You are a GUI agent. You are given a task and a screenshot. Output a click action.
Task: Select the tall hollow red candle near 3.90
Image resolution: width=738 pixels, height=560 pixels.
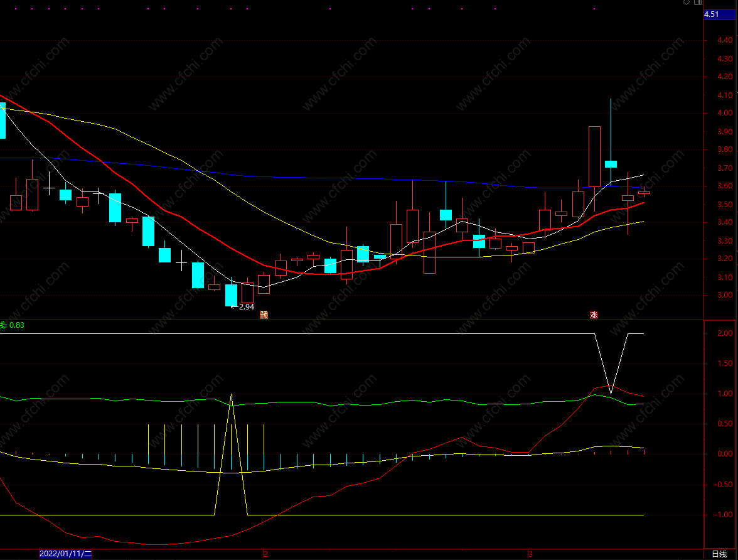coord(594,156)
